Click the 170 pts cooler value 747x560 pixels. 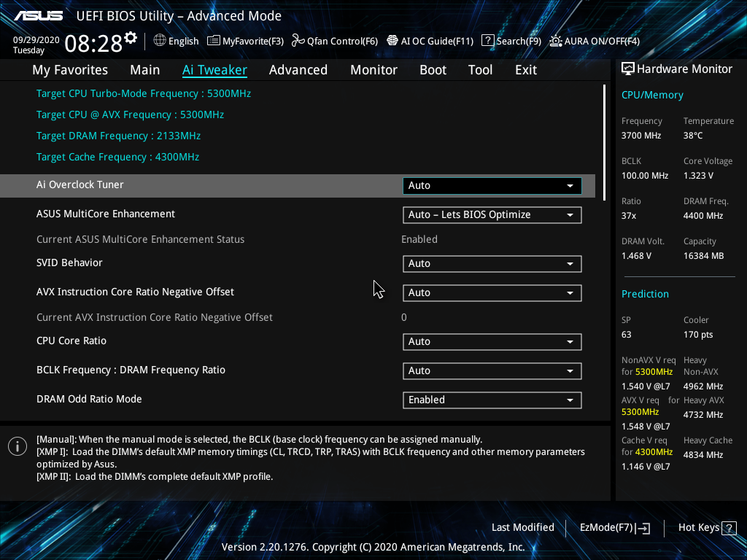point(698,335)
